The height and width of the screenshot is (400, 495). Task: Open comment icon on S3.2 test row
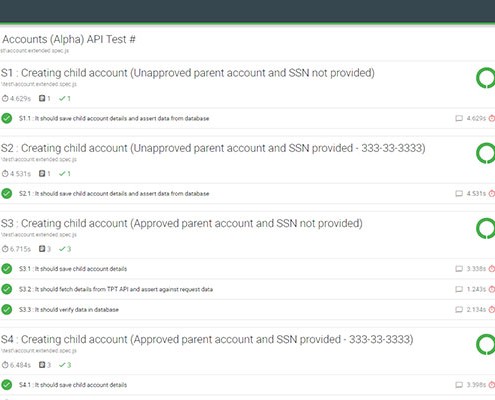[459, 289]
